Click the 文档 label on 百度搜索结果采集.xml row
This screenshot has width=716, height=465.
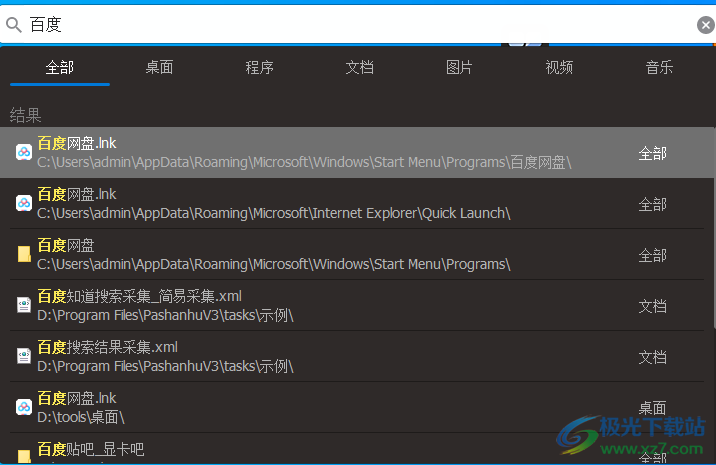[x=653, y=357]
